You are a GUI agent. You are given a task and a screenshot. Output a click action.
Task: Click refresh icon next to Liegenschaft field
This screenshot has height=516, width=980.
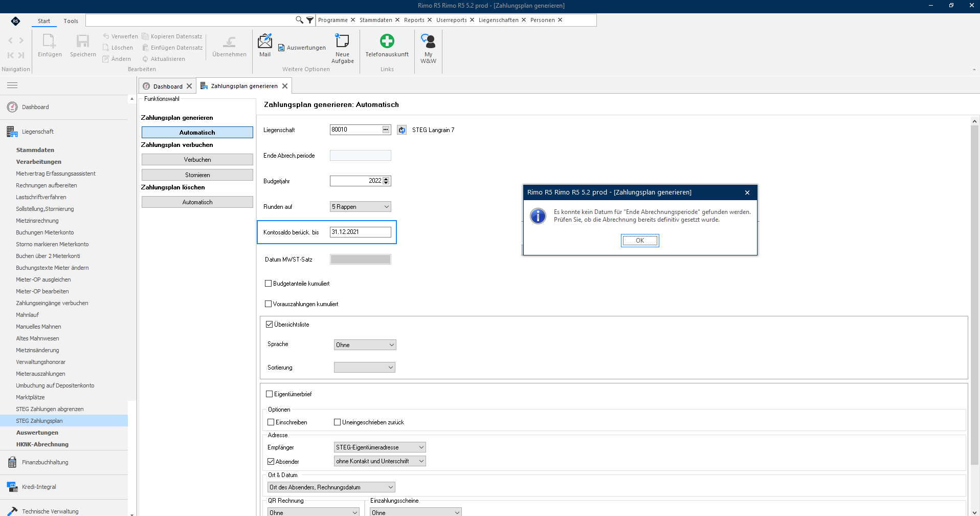[x=402, y=130]
